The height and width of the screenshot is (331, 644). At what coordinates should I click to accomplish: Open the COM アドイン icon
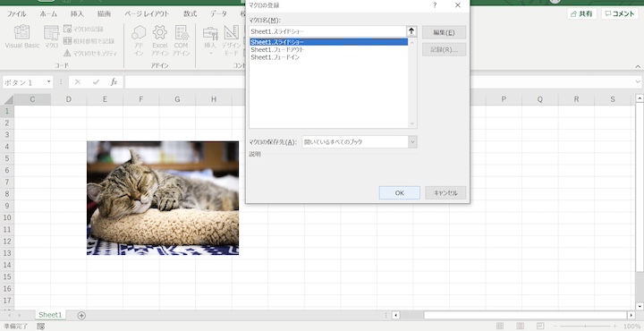pos(181,40)
